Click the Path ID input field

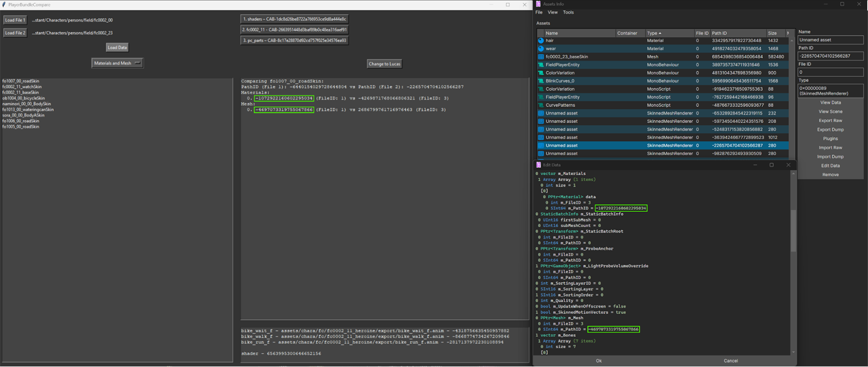pos(830,56)
